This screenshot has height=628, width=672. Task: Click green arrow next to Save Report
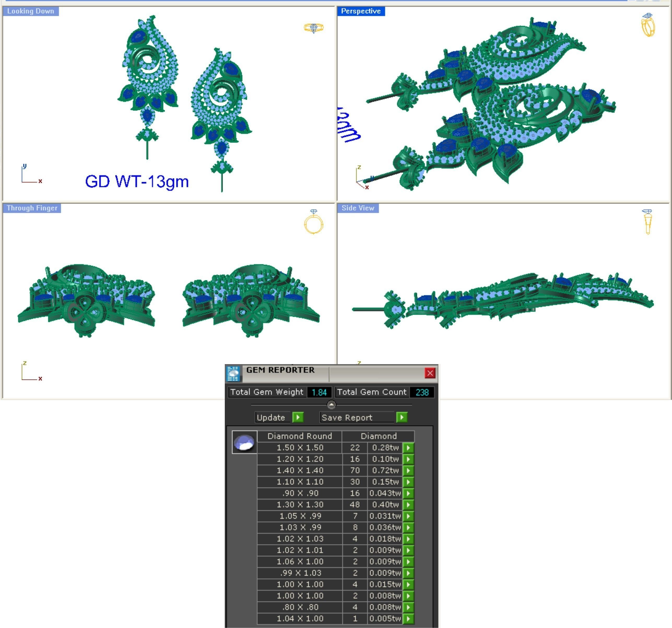pyautogui.click(x=402, y=417)
